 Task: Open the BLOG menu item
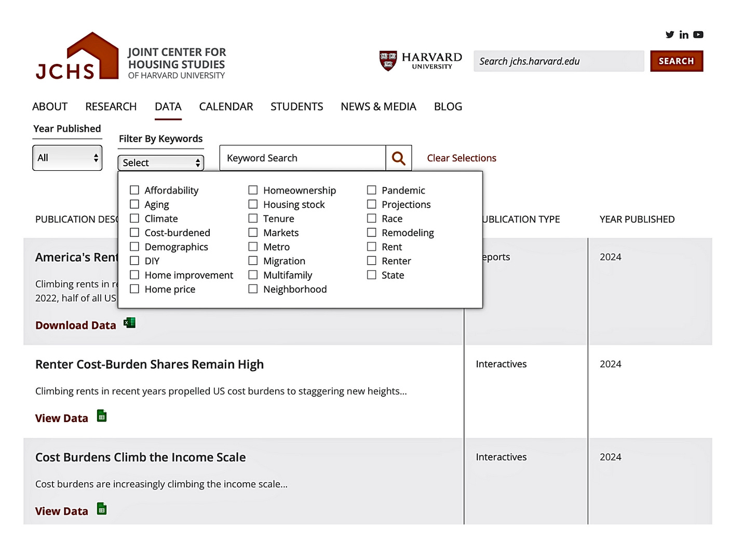pyautogui.click(x=448, y=106)
